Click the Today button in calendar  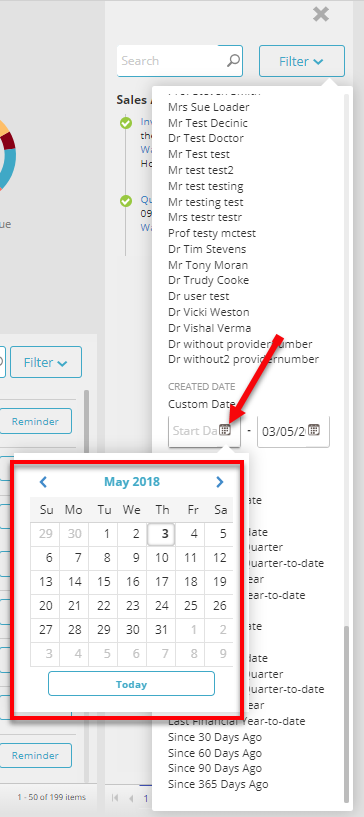point(131,684)
